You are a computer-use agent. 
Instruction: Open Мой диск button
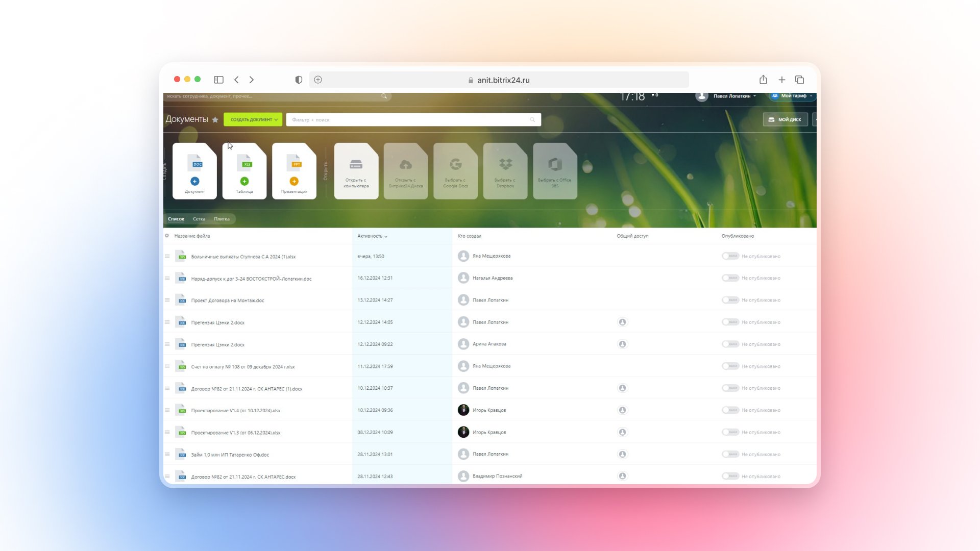(785, 119)
